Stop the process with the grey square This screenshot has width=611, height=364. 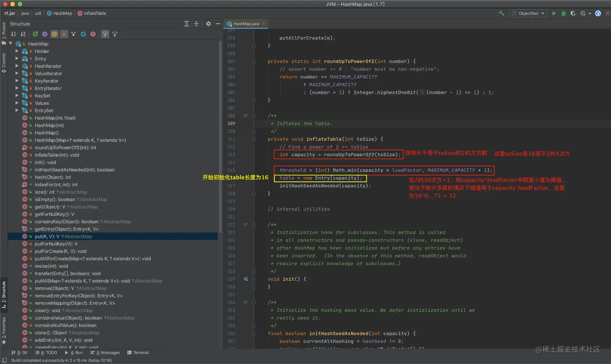[607, 13]
